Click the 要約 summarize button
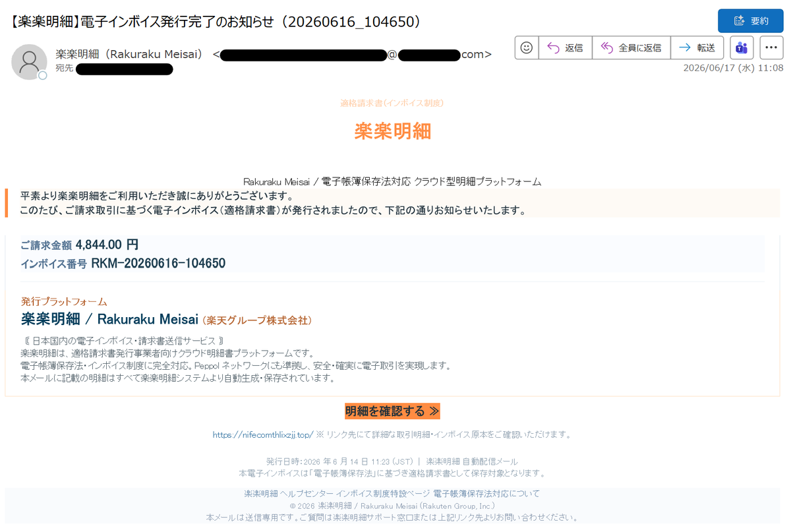The width and height of the screenshot is (791, 532). pos(750,21)
